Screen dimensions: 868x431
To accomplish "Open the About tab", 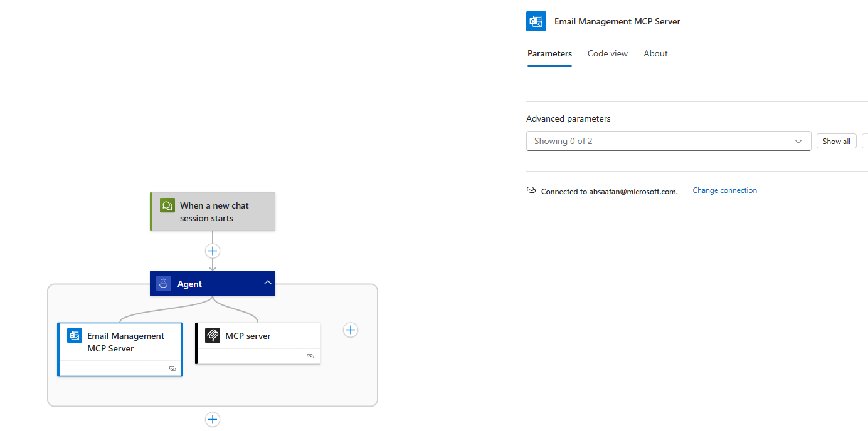I will click(x=655, y=53).
